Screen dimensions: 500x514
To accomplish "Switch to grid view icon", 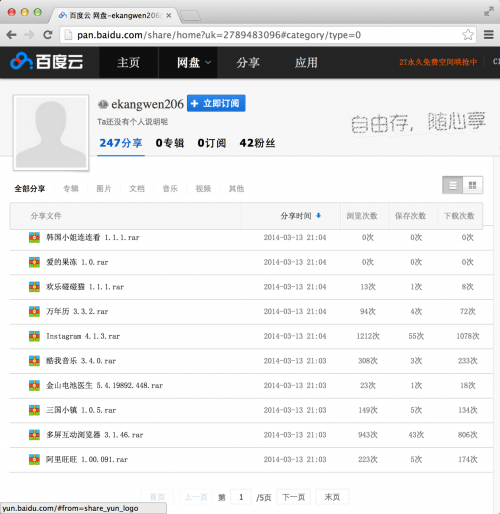I will pyautogui.click(x=472, y=185).
